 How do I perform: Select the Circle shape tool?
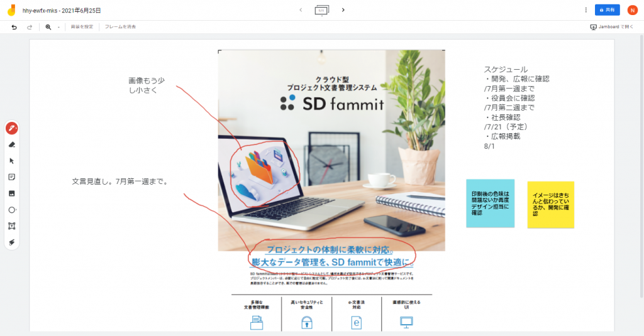coord(12,210)
